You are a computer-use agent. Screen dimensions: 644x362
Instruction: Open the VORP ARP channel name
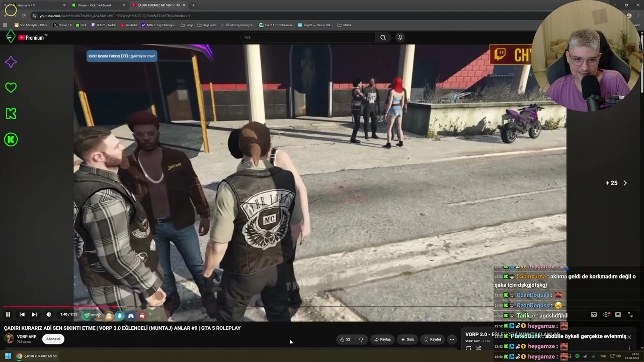pyautogui.click(x=27, y=337)
